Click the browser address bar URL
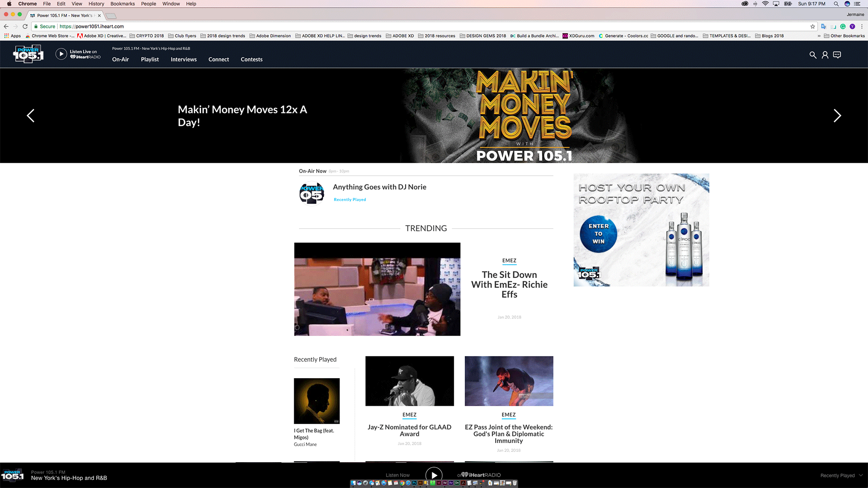The width and height of the screenshot is (868, 488). (92, 27)
